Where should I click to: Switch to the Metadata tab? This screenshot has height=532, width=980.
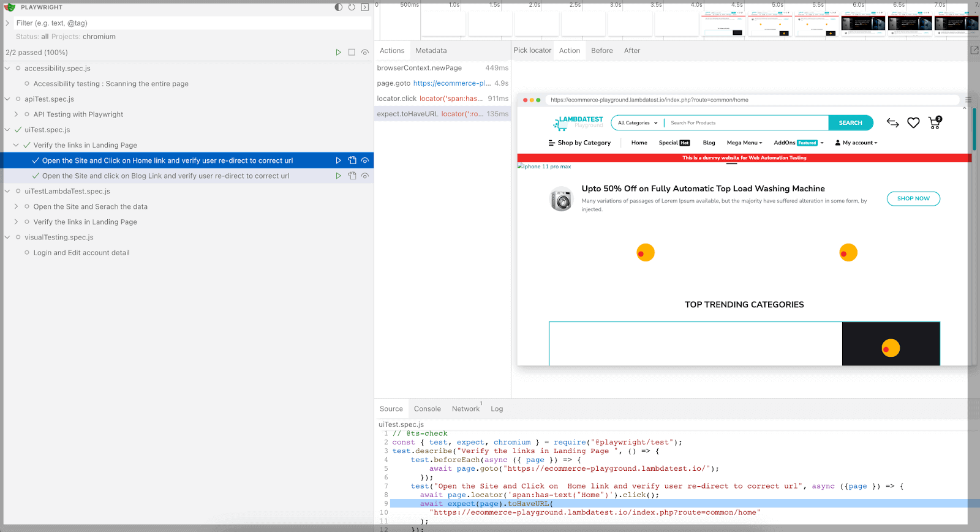(x=431, y=51)
